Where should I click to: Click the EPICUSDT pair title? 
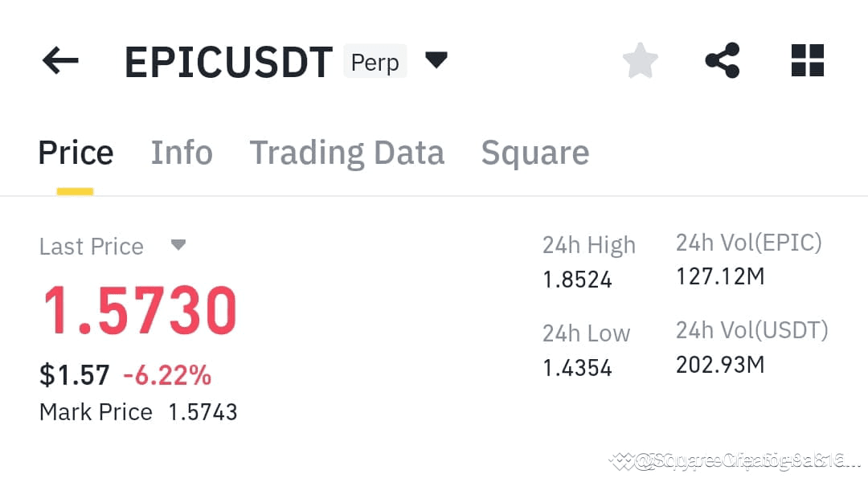click(x=227, y=60)
